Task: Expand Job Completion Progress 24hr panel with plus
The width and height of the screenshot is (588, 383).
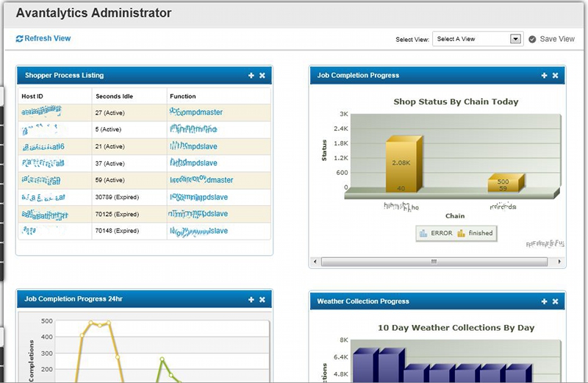Action: coord(251,299)
